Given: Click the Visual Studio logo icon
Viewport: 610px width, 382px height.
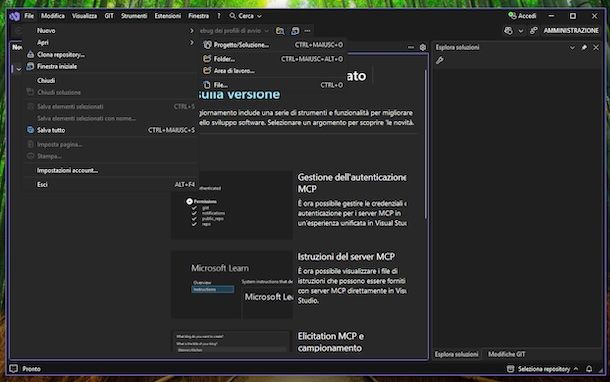Looking at the screenshot, I should tap(14, 16).
